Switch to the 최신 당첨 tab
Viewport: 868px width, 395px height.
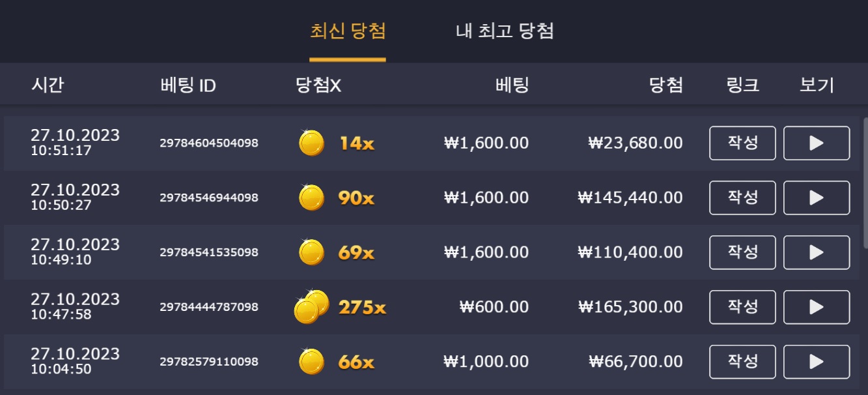pos(348,31)
